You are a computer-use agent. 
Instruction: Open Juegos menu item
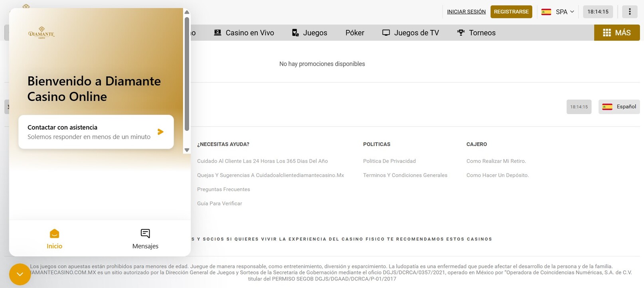pos(310,33)
